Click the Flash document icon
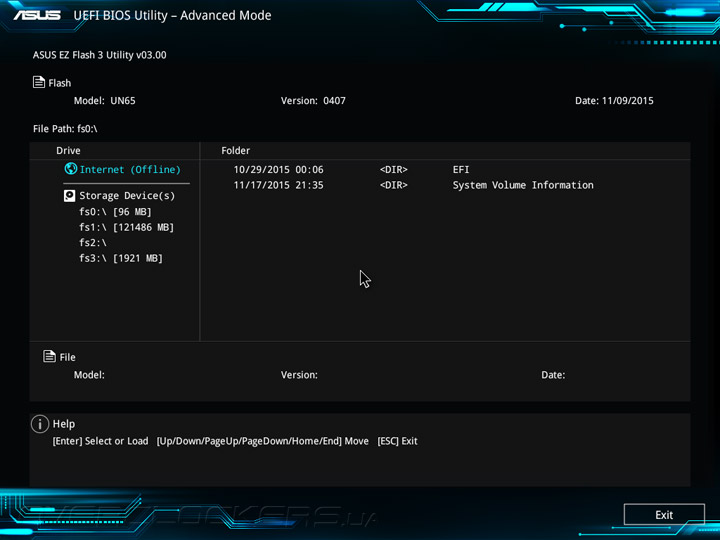 click(39, 82)
